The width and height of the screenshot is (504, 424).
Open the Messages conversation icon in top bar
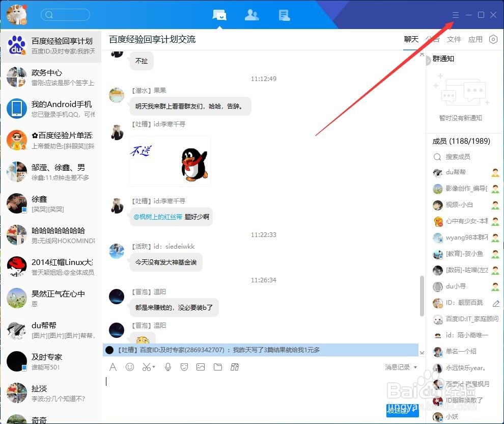219,15
